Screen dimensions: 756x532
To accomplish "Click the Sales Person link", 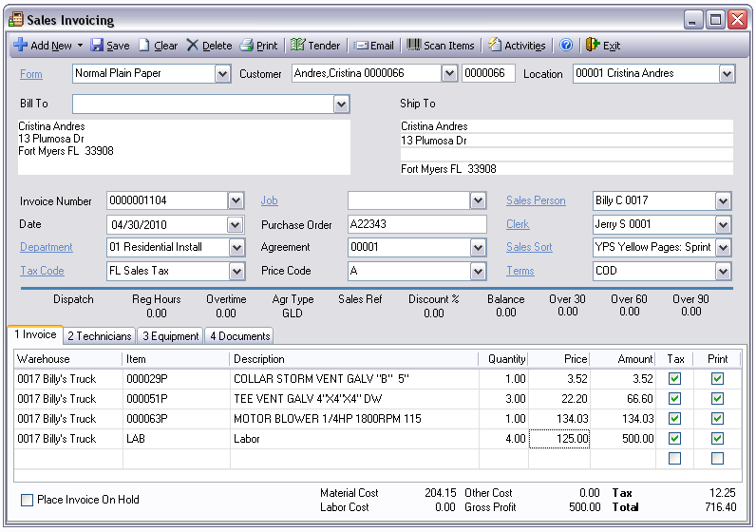I will (536, 200).
